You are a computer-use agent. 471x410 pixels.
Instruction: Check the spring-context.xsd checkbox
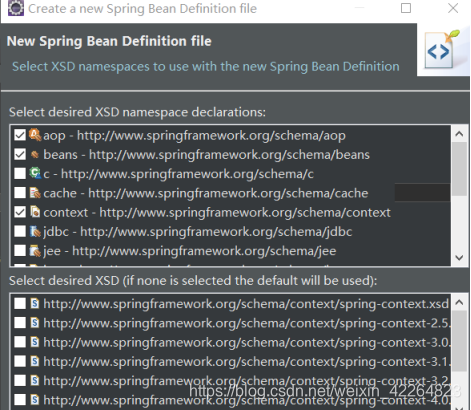(x=20, y=303)
